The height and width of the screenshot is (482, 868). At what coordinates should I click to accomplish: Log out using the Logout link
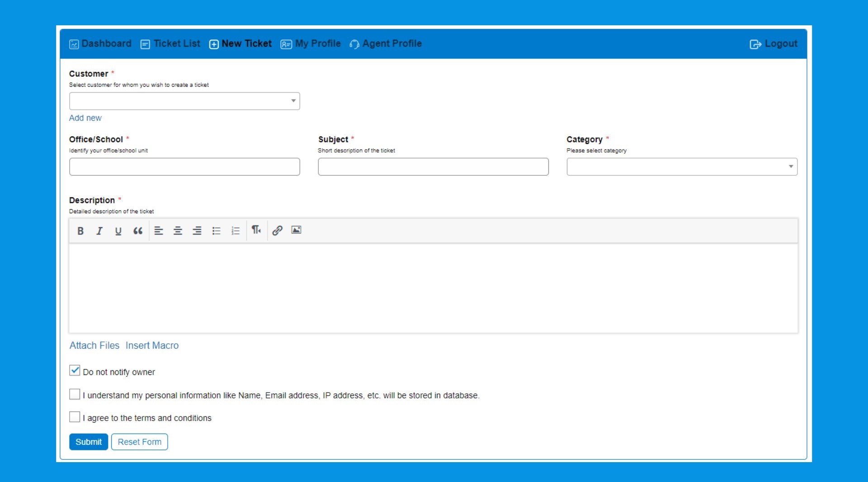[x=774, y=44]
